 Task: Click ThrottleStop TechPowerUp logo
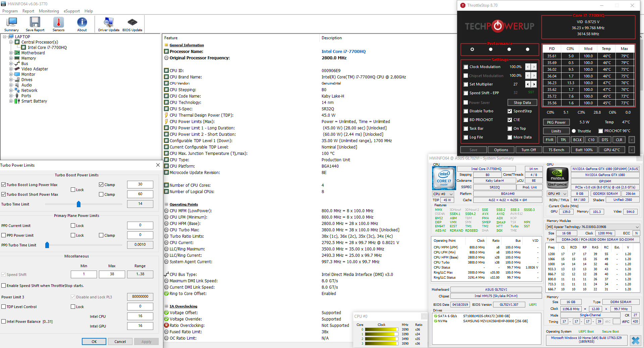pos(499,26)
